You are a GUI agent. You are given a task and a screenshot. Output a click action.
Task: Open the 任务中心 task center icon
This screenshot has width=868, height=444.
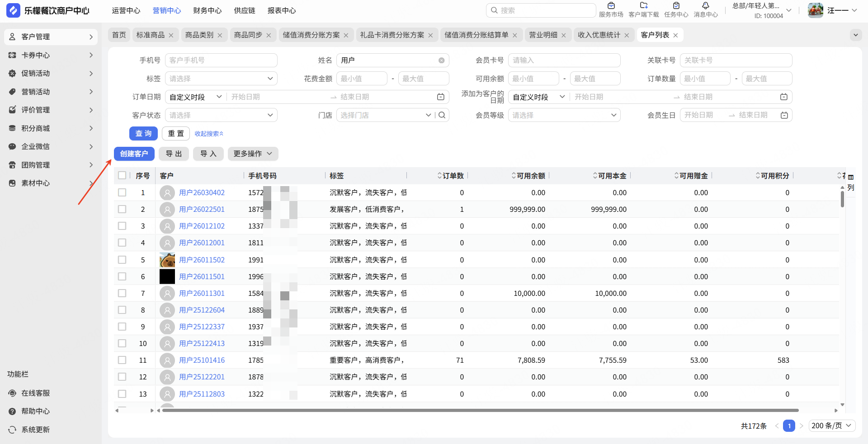(676, 6)
